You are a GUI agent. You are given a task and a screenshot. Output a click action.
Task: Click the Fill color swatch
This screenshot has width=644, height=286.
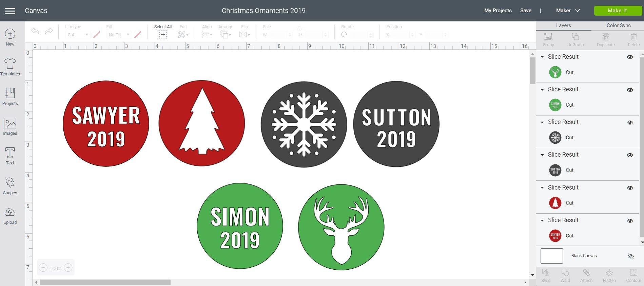pyautogui.click(x=138, y=35)
